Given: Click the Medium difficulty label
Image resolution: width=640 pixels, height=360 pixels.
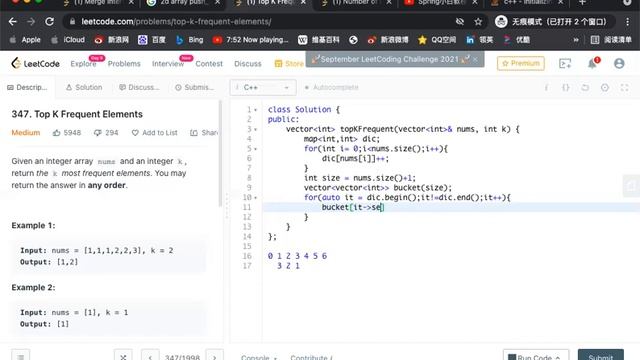Looking at the screenshot, I should coord(26,133).
